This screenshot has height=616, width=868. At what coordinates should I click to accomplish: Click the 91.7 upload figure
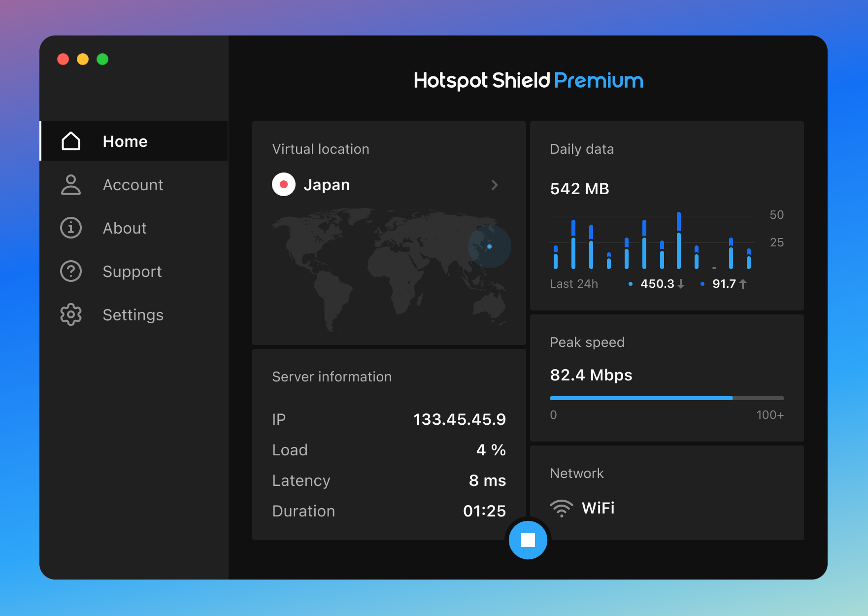pyautogui.click(x=724, y=284)
